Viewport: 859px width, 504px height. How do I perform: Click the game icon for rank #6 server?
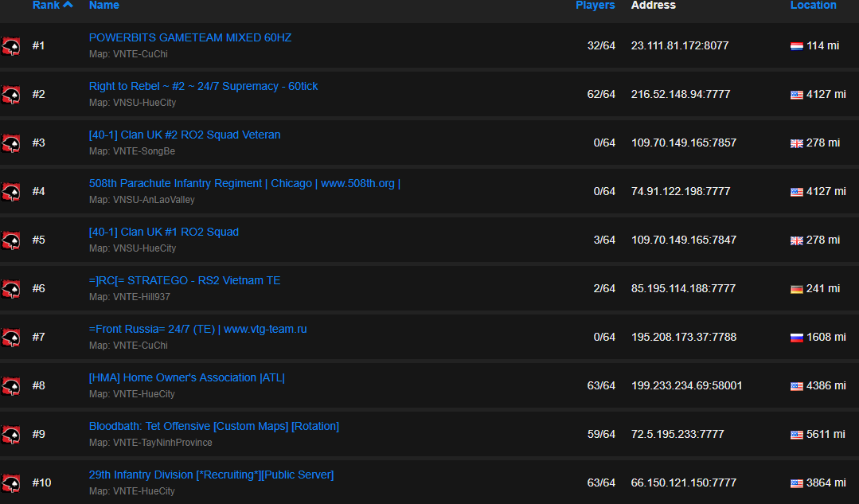pyautogui.click(x=10, y=289)
